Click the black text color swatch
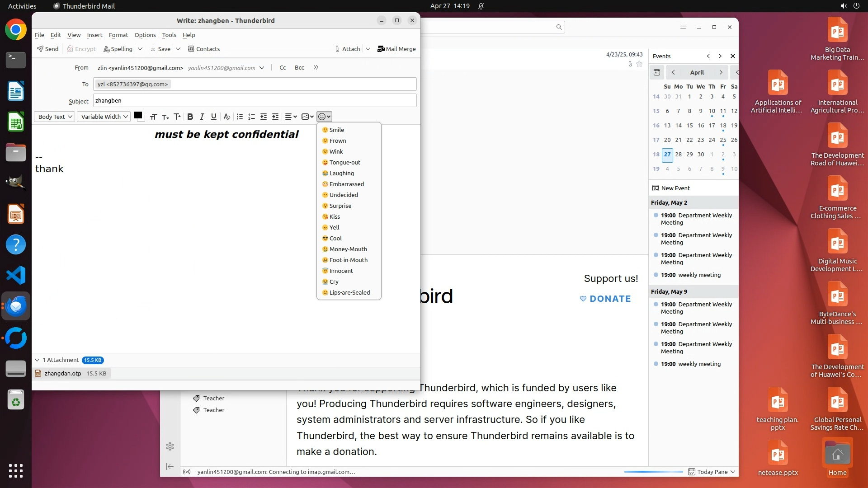 (138, 115)
